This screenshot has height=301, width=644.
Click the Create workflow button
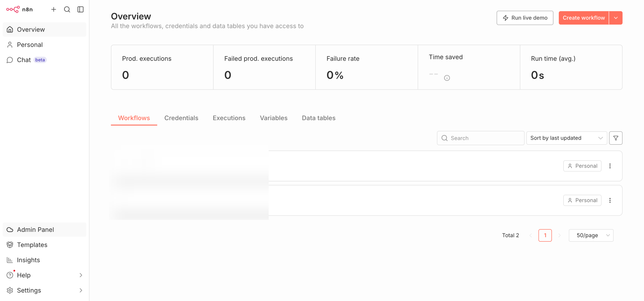click(x=583, y=18)
